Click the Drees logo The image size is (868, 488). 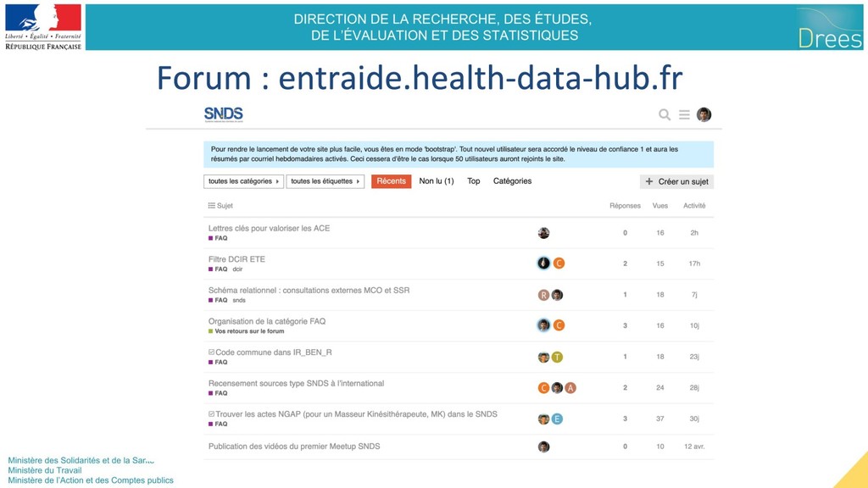[x=830, y=28]
